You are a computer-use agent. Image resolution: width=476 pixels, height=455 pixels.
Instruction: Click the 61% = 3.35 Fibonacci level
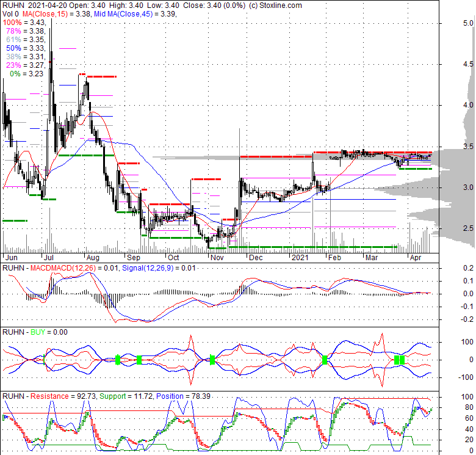(x=26, y=40)
